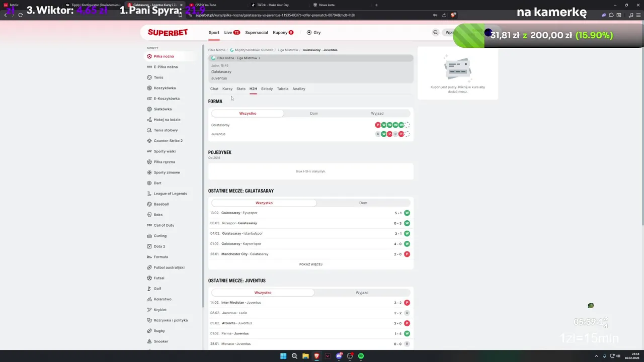The height and width of the screenshot is (362, 644).
Task: Open the Manchester City - Galatasaray match row
Action: coord(310,254)
